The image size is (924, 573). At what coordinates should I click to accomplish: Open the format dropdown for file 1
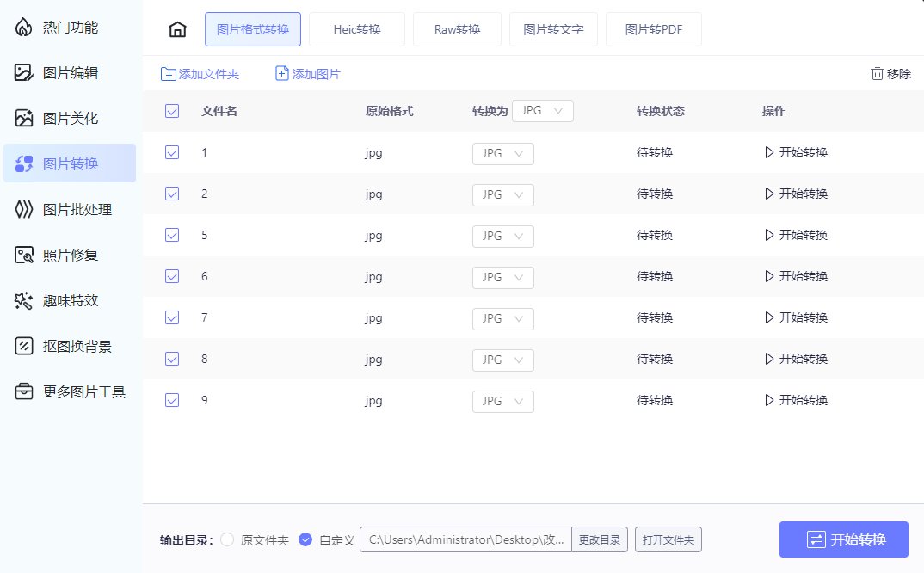[x=503, y=154]
